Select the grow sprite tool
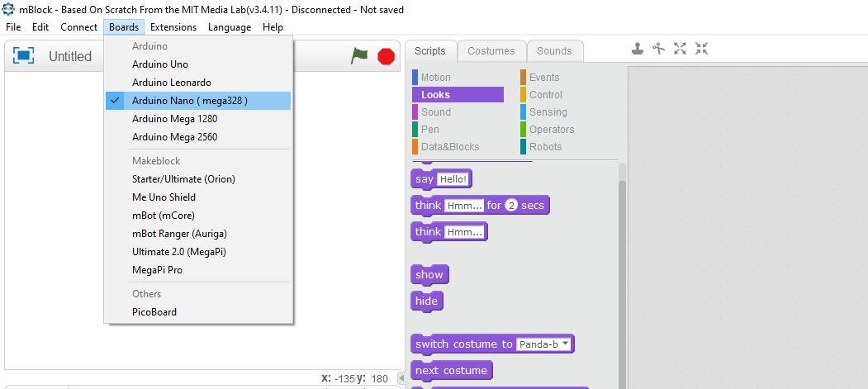The height and width of the screenshot is (389, 868). point(680,49)
